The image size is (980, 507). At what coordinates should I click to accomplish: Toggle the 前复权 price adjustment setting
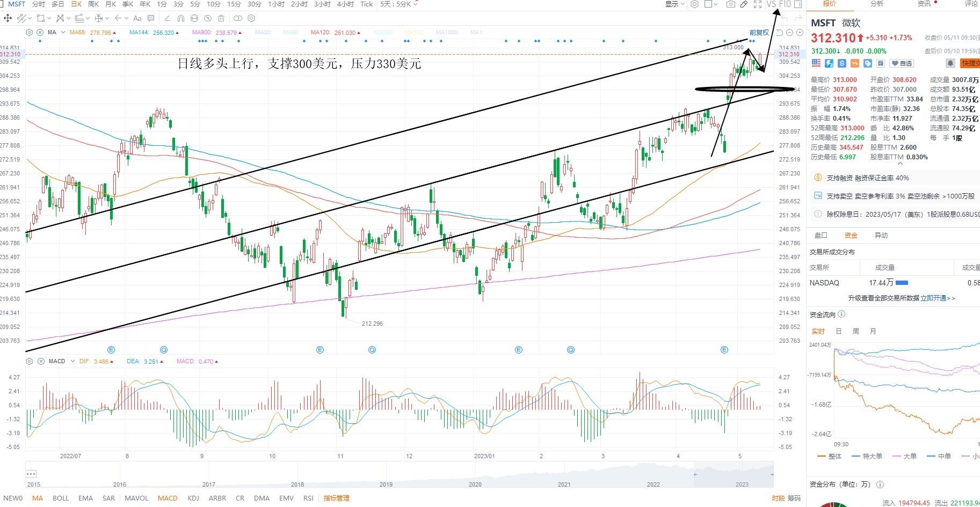coord(759,33)
